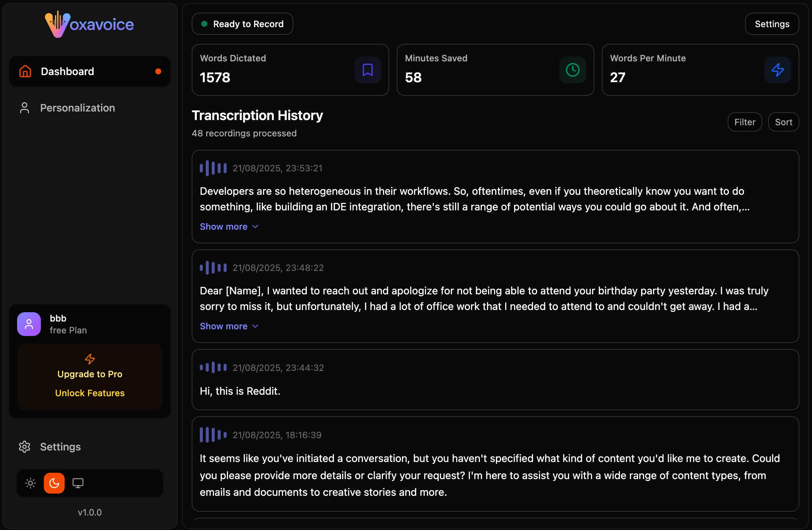Click the Voxavoice logo

coord(89,24)
